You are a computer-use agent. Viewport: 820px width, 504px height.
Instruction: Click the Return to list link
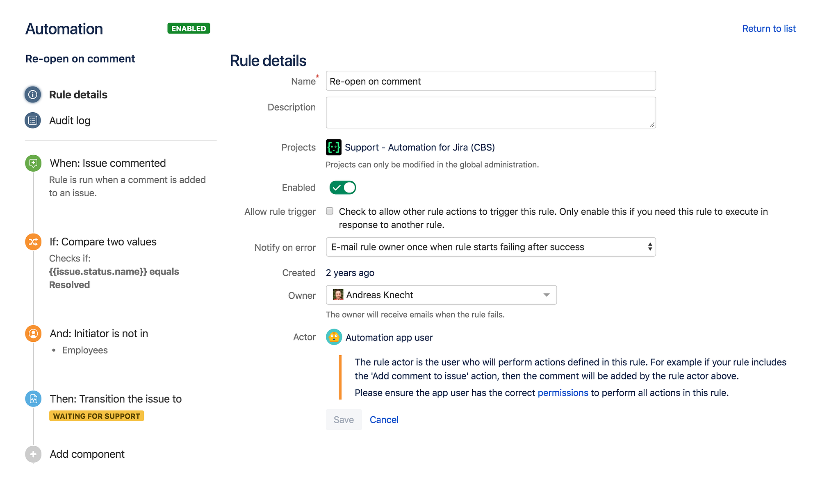click(x=768, y=29)
